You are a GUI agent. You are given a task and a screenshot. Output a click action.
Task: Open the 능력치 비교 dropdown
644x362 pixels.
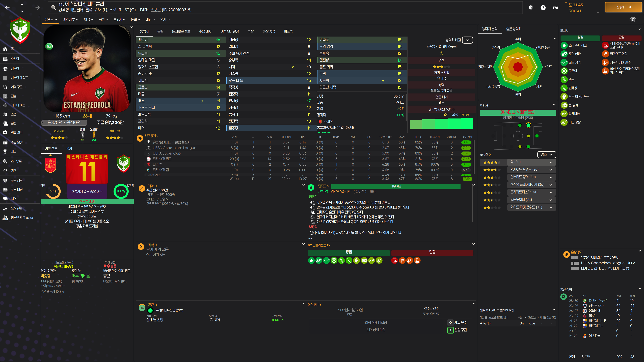(x=467, y=40)
